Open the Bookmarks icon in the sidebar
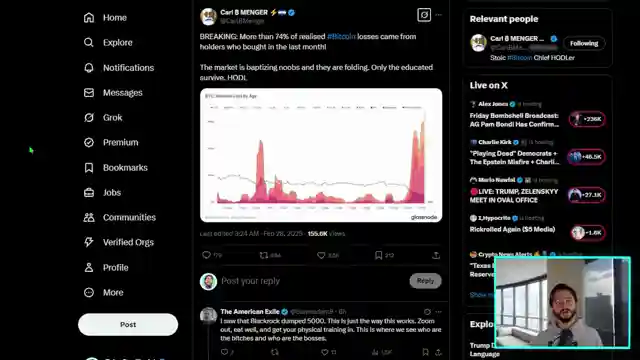Viewport: 640px width, 360px height. pyautogui.click(x=89, y=168)
